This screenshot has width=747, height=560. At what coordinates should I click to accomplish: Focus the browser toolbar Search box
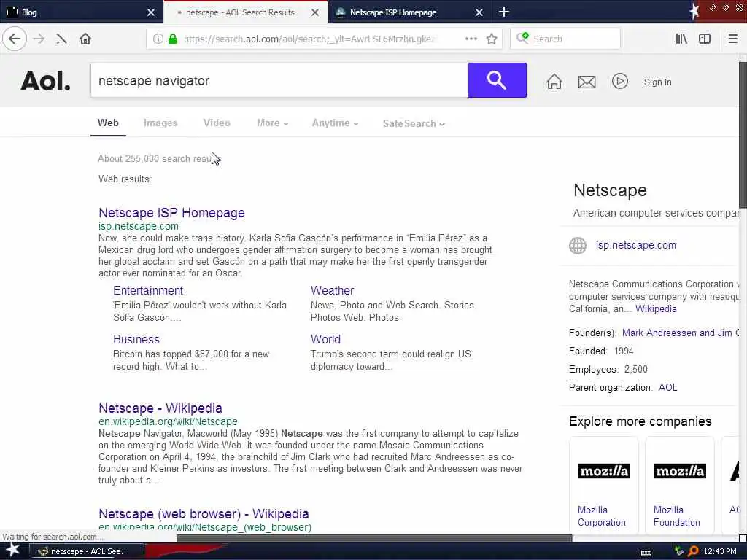point(565,39)
